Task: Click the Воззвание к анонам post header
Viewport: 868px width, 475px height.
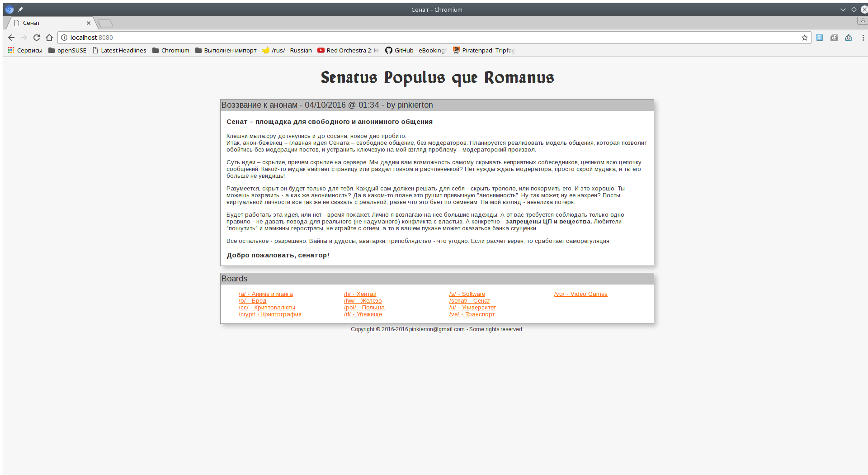Action: click(437, 105)
